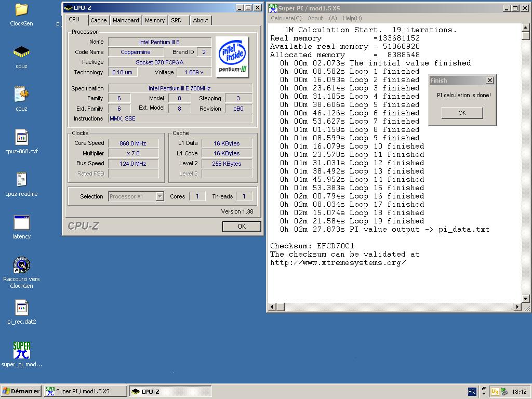Click the Intel Inside Pentium III logo
Screen dimensions: 532x399
pyautogui.click(x=232, y=56)
